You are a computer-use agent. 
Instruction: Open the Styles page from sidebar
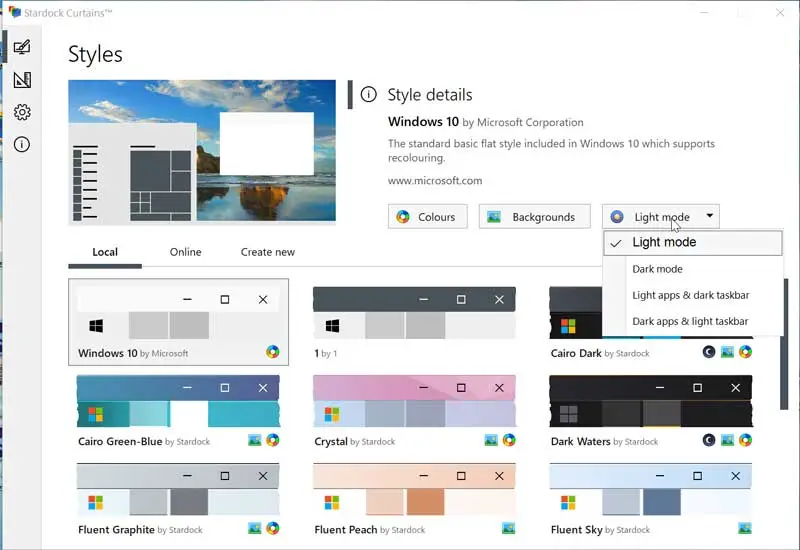click(x=22, y=47)
